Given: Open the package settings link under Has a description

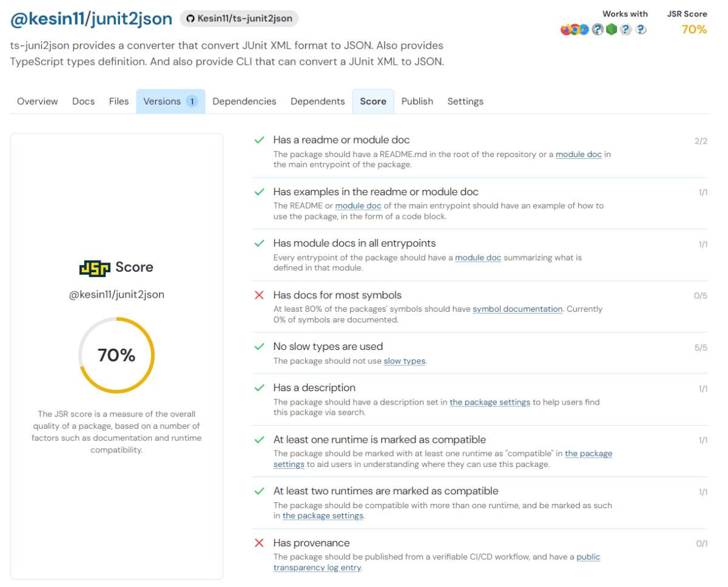Looking at the screenshot, I should point(490,402).
